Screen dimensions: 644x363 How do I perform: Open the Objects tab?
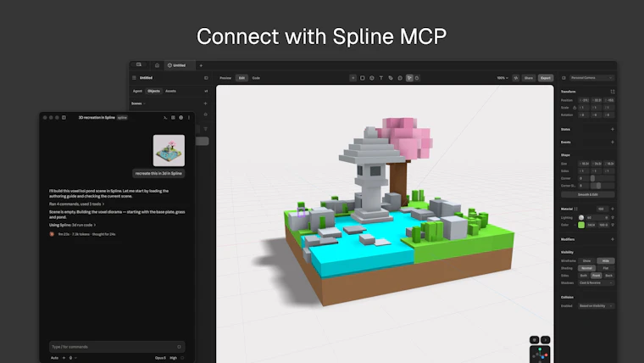coord(153,91)
